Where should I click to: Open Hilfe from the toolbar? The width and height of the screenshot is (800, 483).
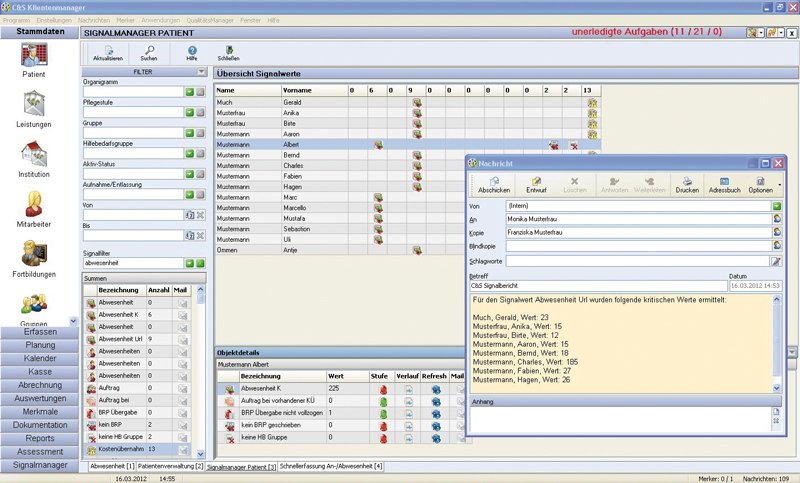click(192, 53)
